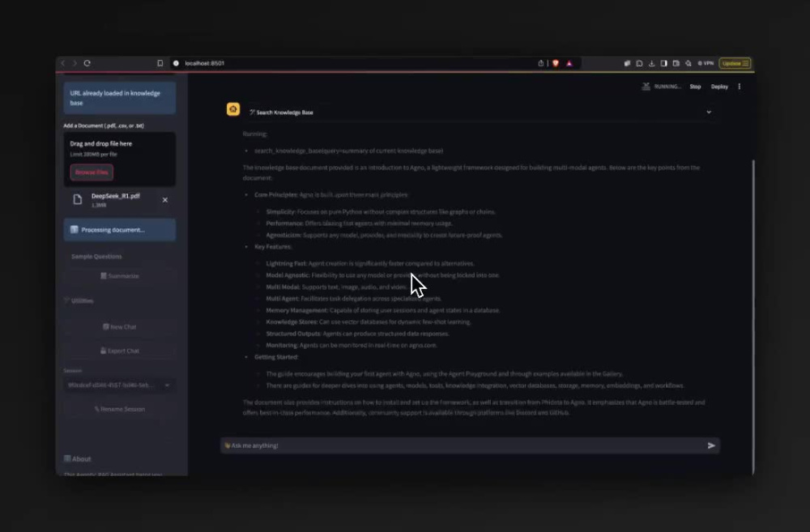Click into the Ask me anything input
The image size is (810, 532).
click(463, 445)
